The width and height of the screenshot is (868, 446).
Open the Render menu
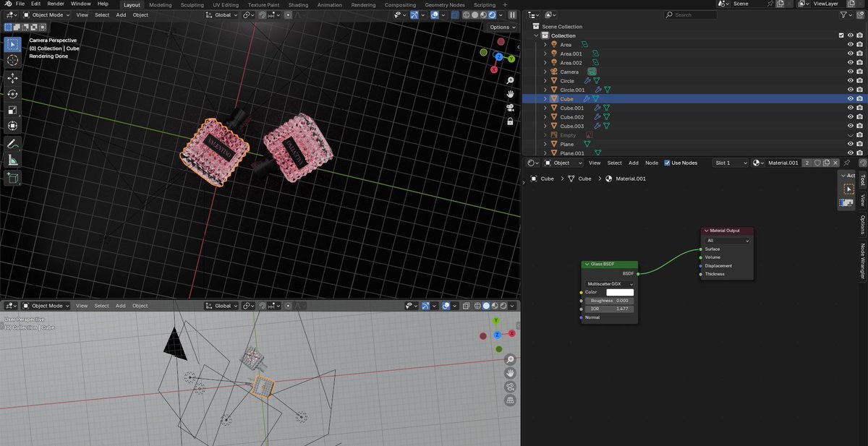pos(56,4)
